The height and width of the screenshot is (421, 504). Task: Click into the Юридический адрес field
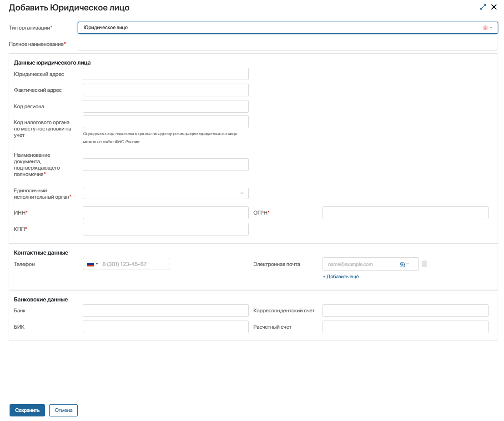click(166, 74)
